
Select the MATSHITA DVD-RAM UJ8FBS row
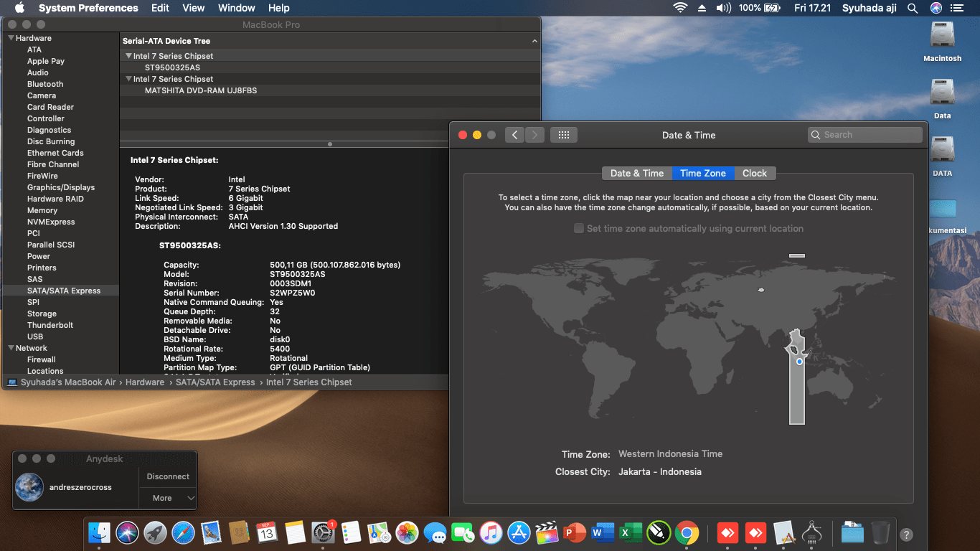pyautogui.click(x=329, y=90)
